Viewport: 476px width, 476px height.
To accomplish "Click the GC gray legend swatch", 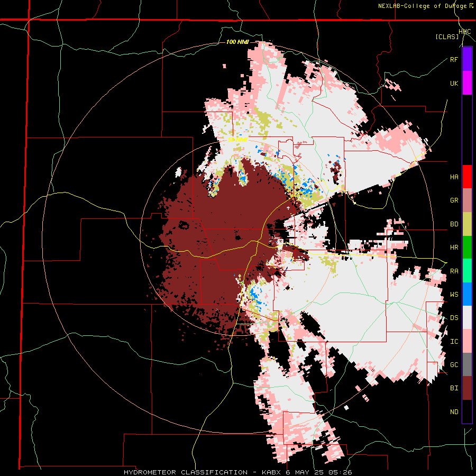I will (467, 364).
